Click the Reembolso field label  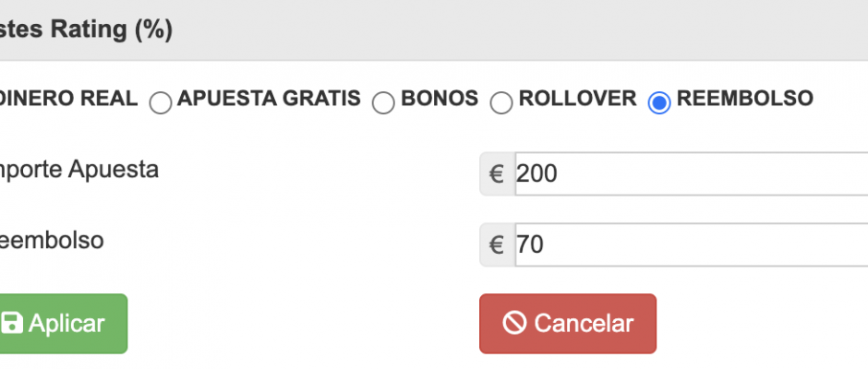point(52,241)
